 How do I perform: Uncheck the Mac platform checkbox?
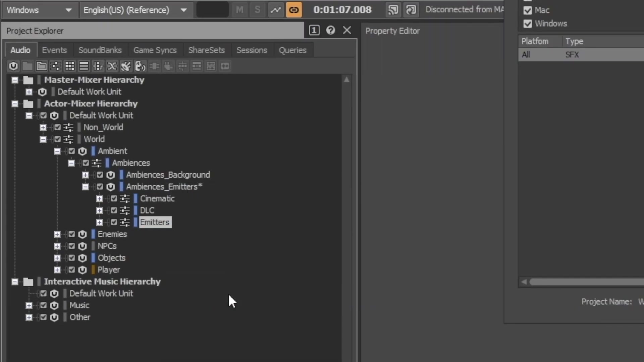[x=528, y=10]
